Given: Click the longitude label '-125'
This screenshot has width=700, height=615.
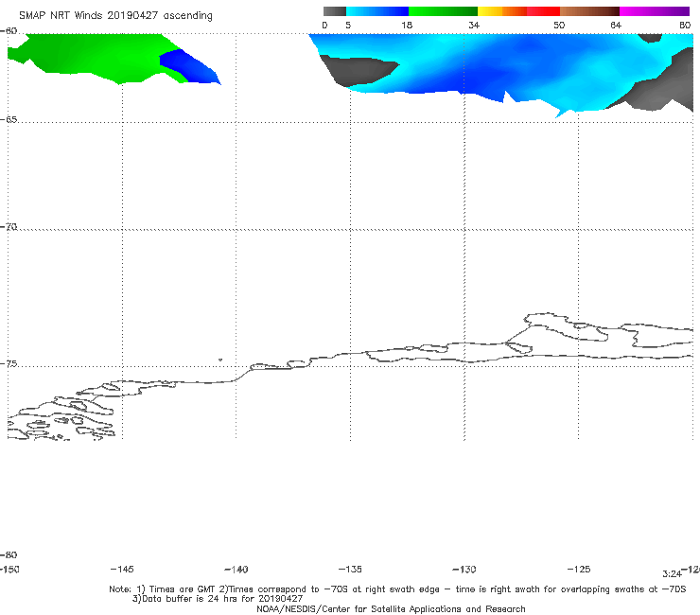Looking at the screenshot, I should (x=579, y=570).
